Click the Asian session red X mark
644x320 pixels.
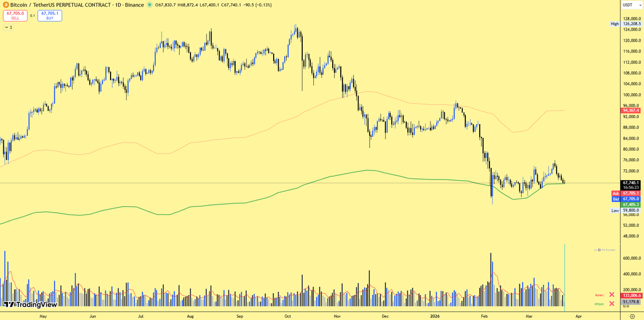coord(611,295)
